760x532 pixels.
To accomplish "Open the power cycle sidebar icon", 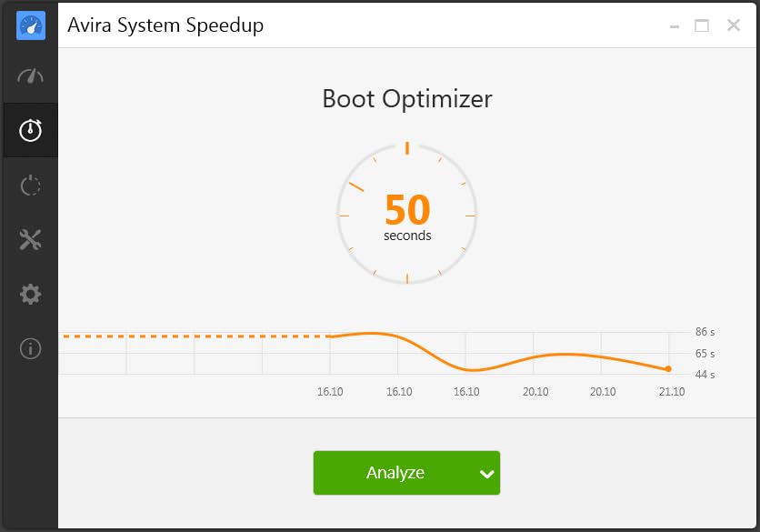I will pos(30,186).
